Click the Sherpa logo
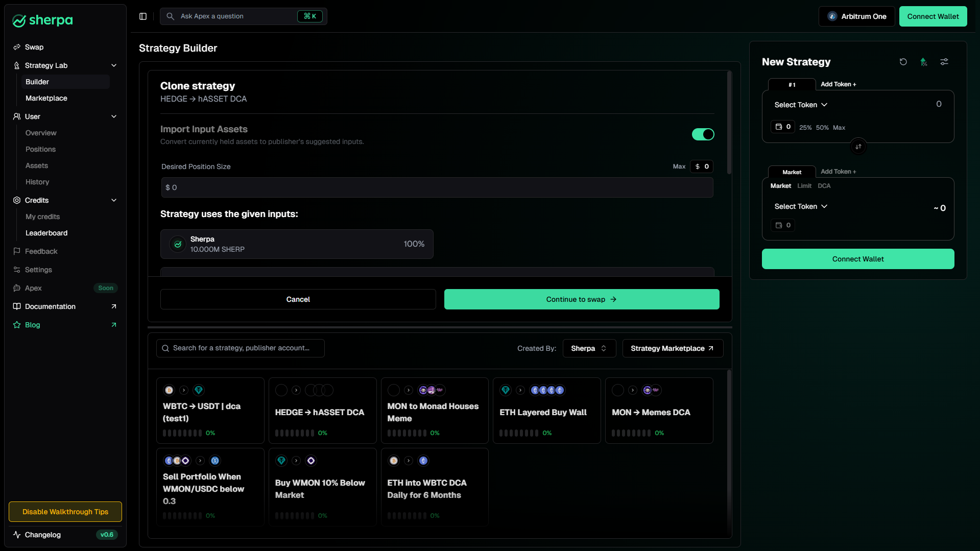This screenshot has width=980, height=551. click(43, 20)
